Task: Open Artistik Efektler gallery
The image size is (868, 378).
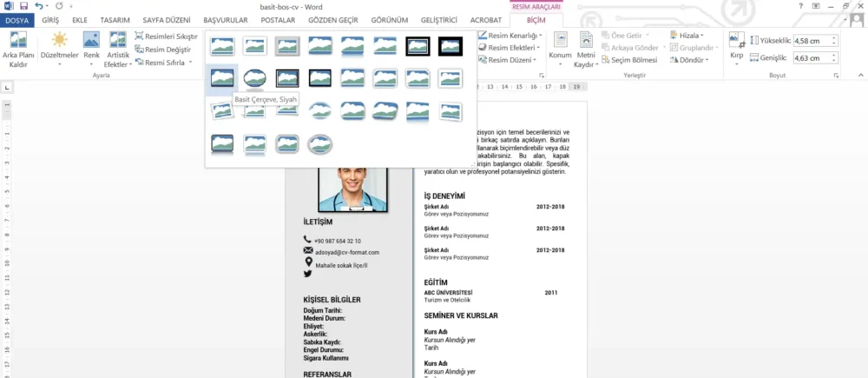Action: coord(118,50)
